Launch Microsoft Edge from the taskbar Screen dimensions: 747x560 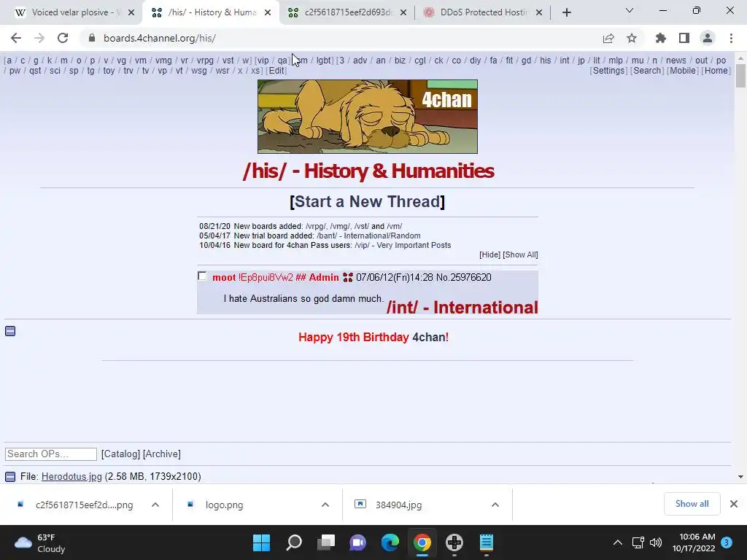[390, 542]
